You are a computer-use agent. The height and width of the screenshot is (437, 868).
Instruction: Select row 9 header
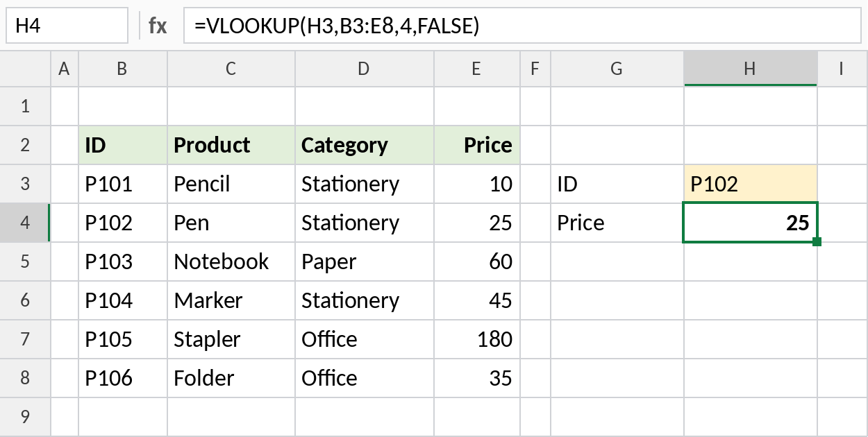point(26,417)
